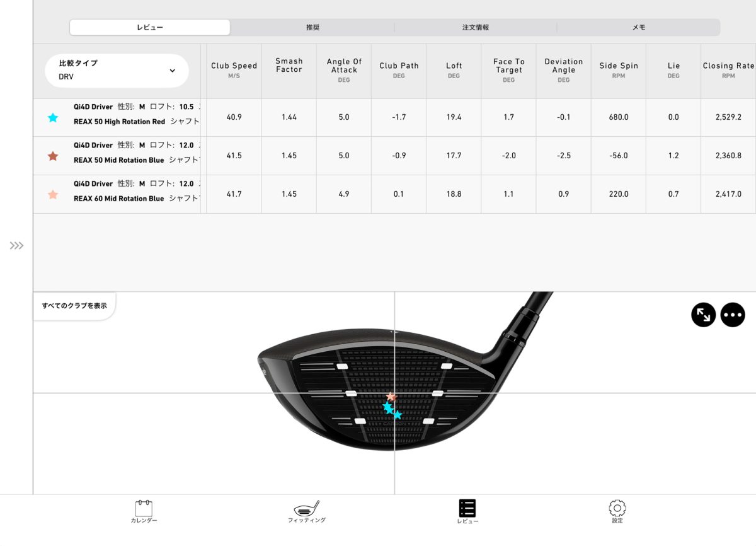Click the blue star beside REAX 50 High Rotation Red
The height and width of the screenshot is (546, 756).
53,117
